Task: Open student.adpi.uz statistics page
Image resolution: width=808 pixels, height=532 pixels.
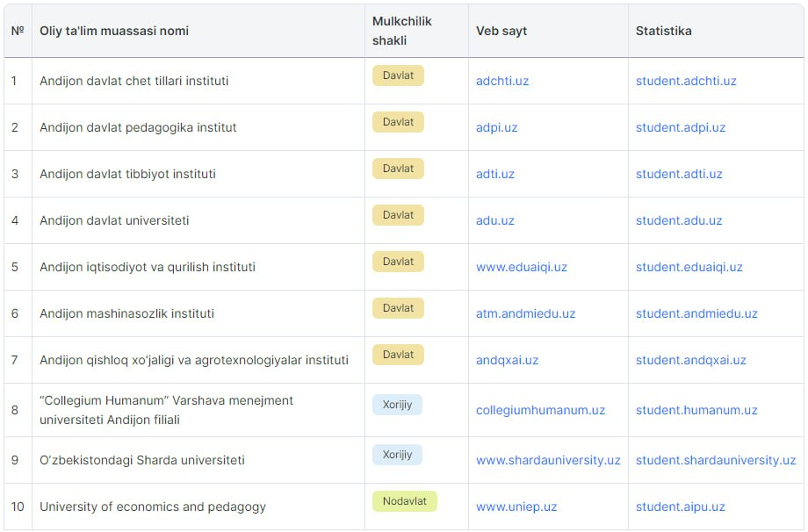Action: [680, 127]
